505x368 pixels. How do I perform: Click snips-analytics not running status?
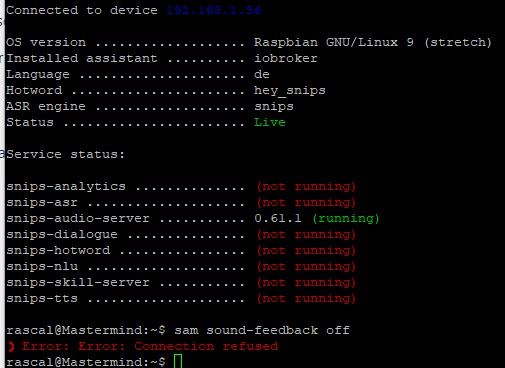coord(306,187)
